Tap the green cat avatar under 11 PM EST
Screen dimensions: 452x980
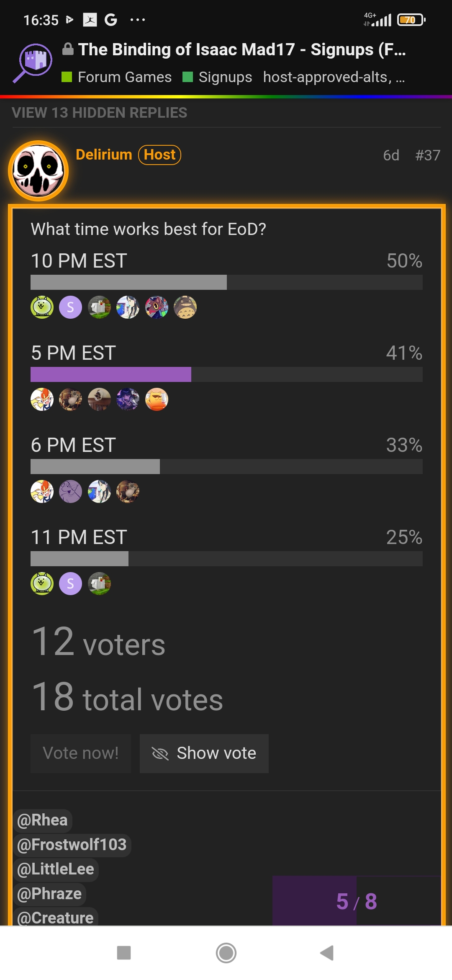pos(42,583)
